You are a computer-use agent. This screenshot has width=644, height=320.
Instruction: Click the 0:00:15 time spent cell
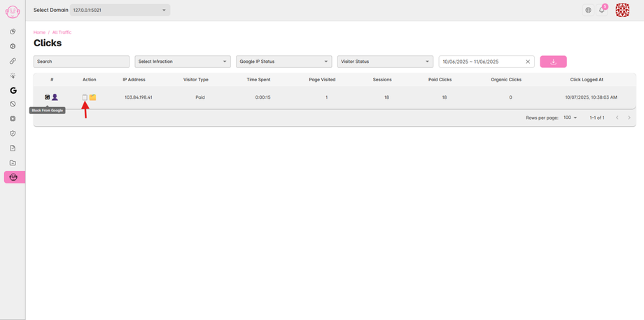click(262, 97)
